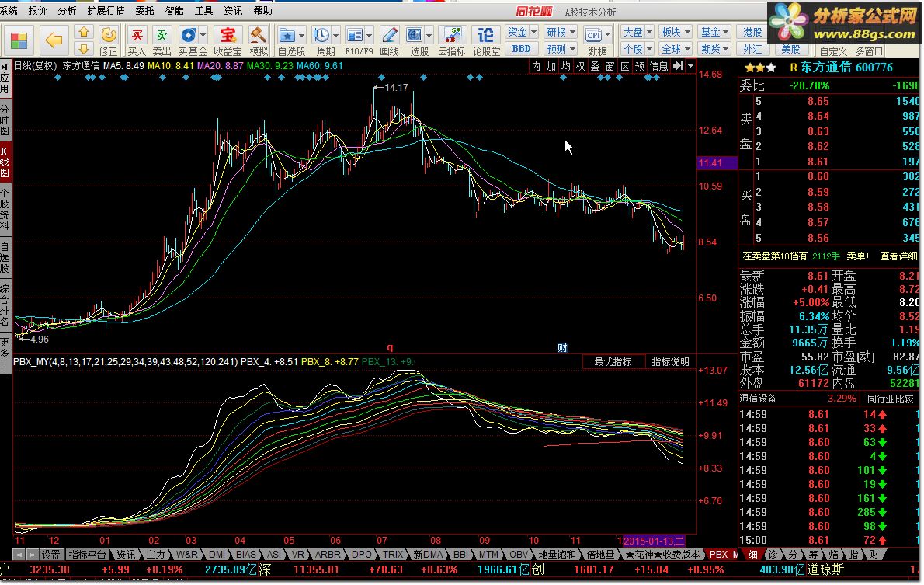Click the 同行业比较 button
The height and width of the screenshot is (585, 924).
point(890,399)
